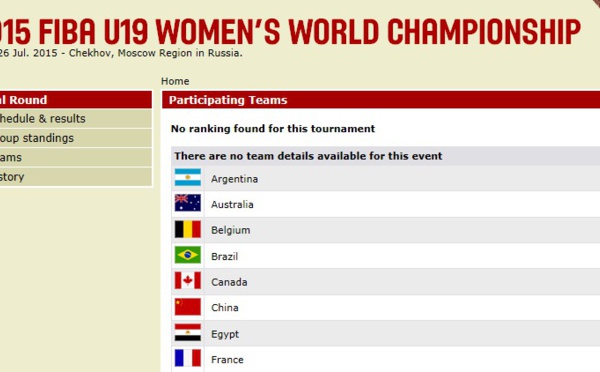The width and height of the screenshot is (600, 372).
Task: Open the Egypt team link
Action: coord(225,334)
